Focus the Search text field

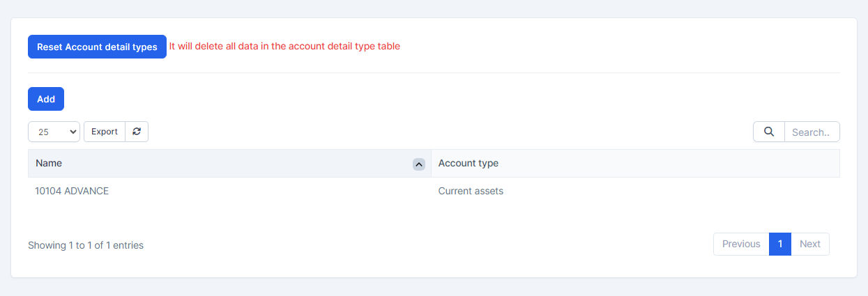812,132
